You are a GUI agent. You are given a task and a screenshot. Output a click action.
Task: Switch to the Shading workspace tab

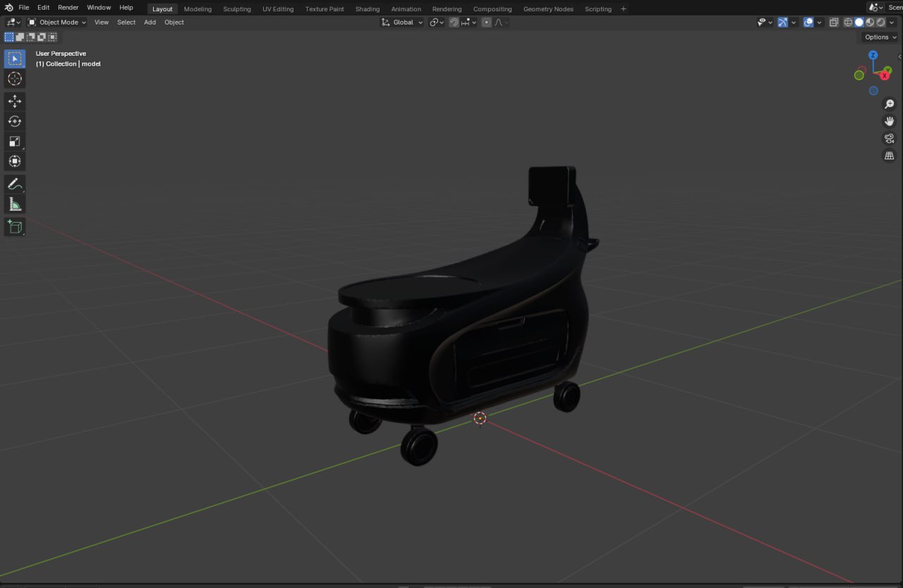[368, 9]
